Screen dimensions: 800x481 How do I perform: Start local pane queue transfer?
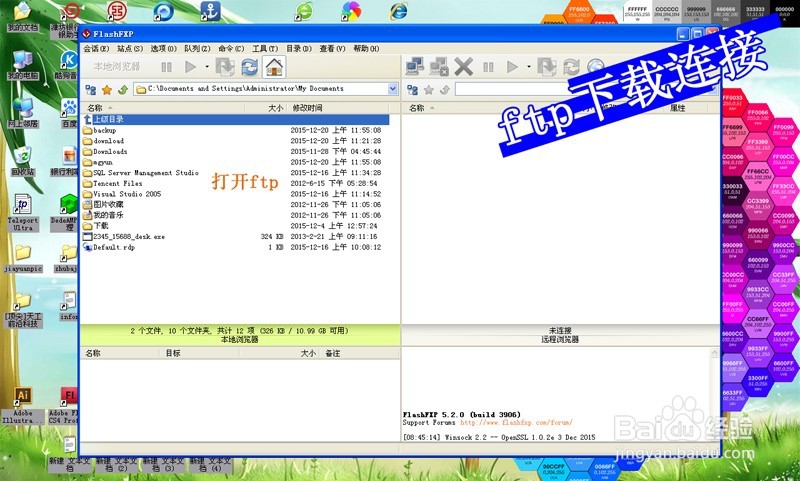tap(190, 67)
